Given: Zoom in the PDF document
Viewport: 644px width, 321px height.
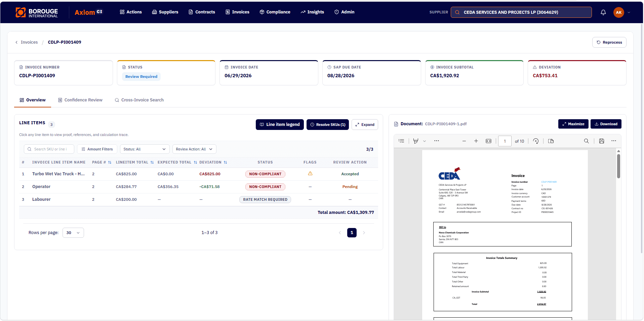Looking at the screenshot, I should pos(476,141).
